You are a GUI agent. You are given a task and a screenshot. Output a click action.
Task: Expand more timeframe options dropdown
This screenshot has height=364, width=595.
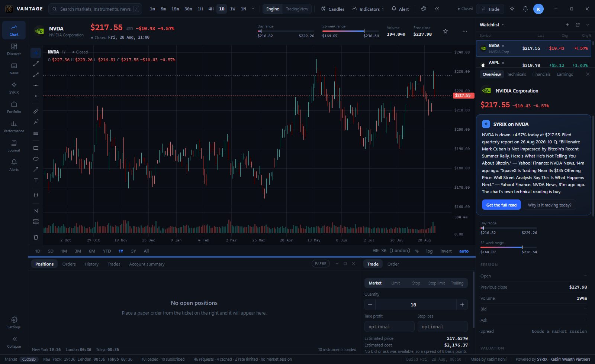coord(253,9)
